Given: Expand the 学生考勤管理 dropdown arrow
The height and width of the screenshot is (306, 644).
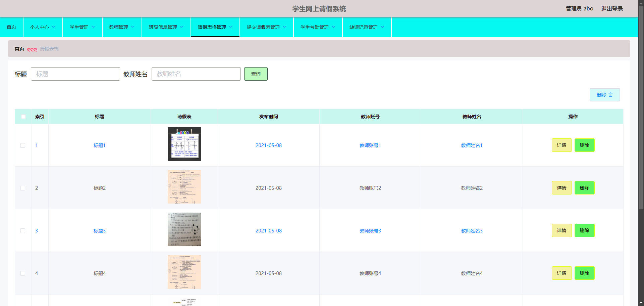Looking at the screenshot, I should point(333,27).
